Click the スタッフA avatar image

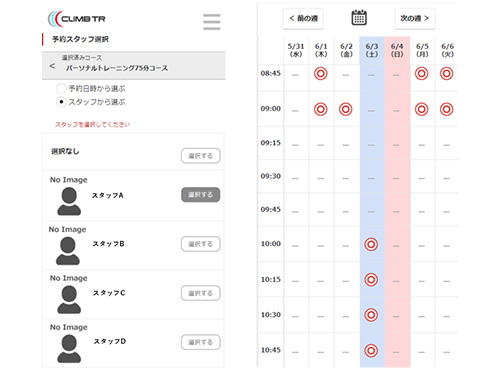(x=69, y=201)
